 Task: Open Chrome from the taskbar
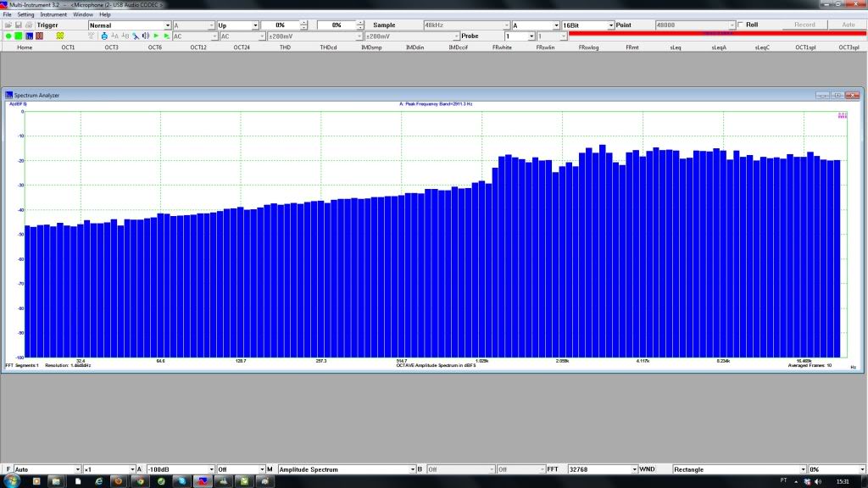pos(140,481)
